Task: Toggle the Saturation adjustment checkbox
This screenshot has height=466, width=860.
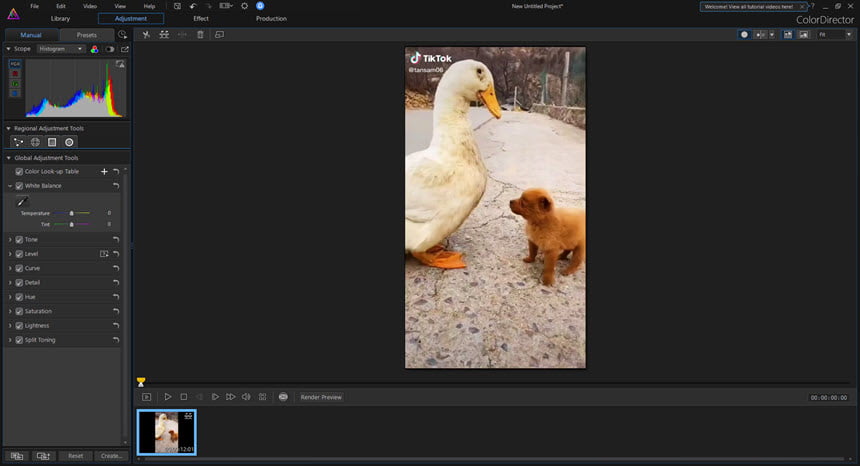Action: point(19,311)
